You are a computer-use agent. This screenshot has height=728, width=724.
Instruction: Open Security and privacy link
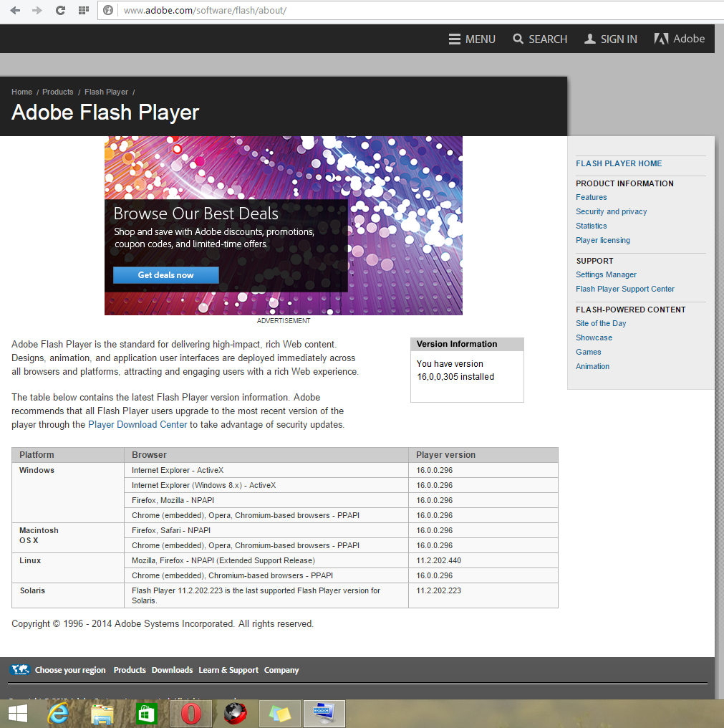pyautogui.click(x=612, y=211)
